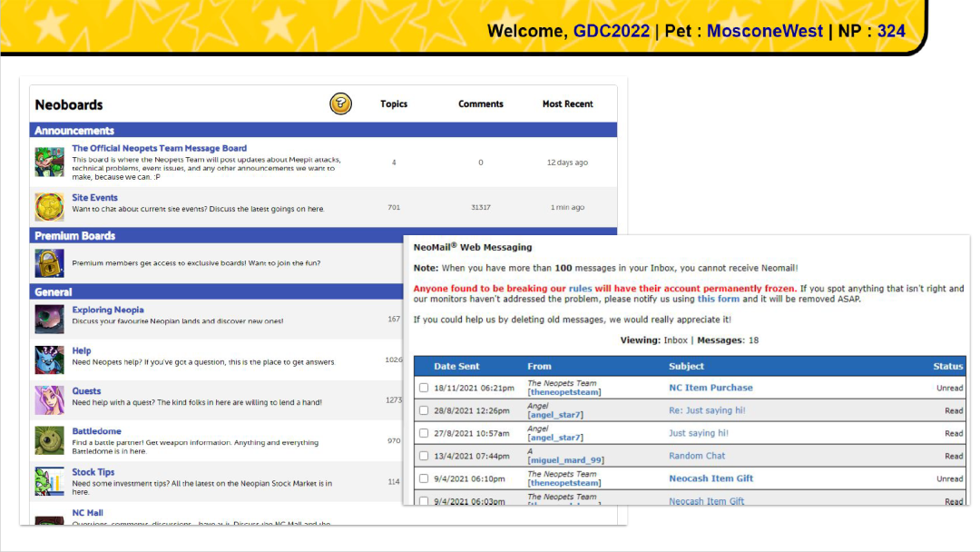Screen dimensions: 980x552
Task: Tick checkbox for 27/8/2021 10:57am message
Action: pyautogui.click(x=424, y=433)
